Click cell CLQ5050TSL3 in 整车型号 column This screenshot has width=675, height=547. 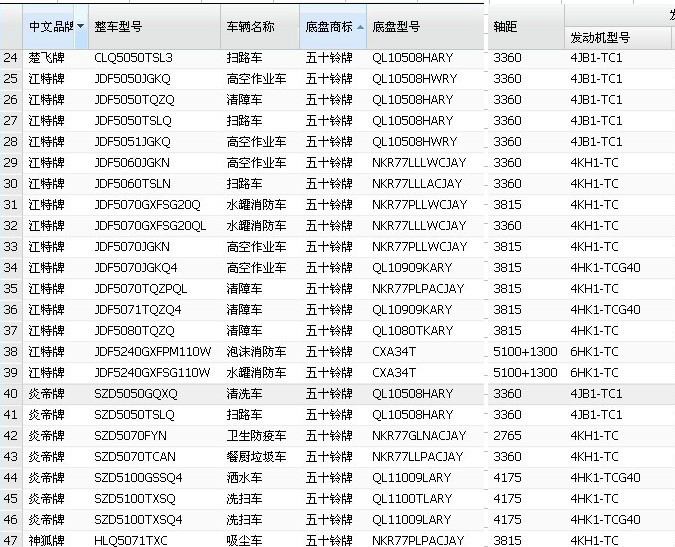[x=133, y=58]
